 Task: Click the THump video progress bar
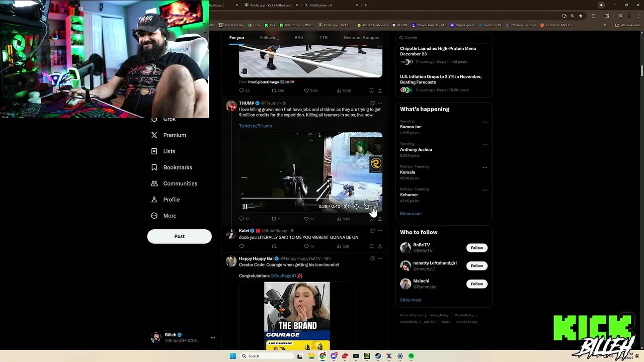point(310,198)
